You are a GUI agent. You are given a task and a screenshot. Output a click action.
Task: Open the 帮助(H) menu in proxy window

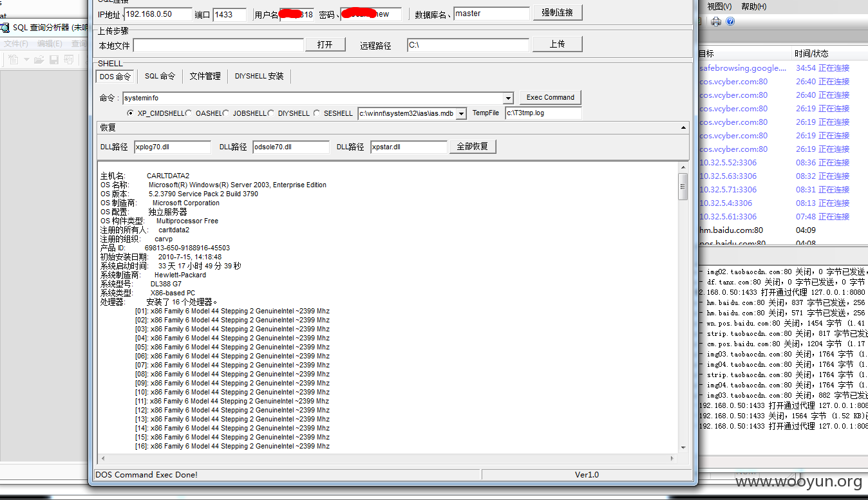[x=753, y=6]
